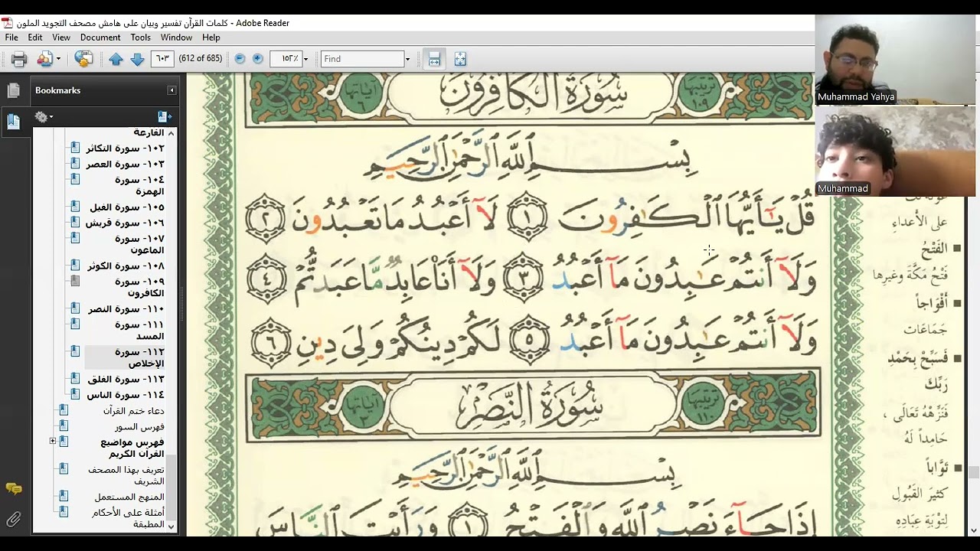Select bookmark تعريف بهذا المصحف الشريف
980x551 pixels.
[x=126, y=475]
